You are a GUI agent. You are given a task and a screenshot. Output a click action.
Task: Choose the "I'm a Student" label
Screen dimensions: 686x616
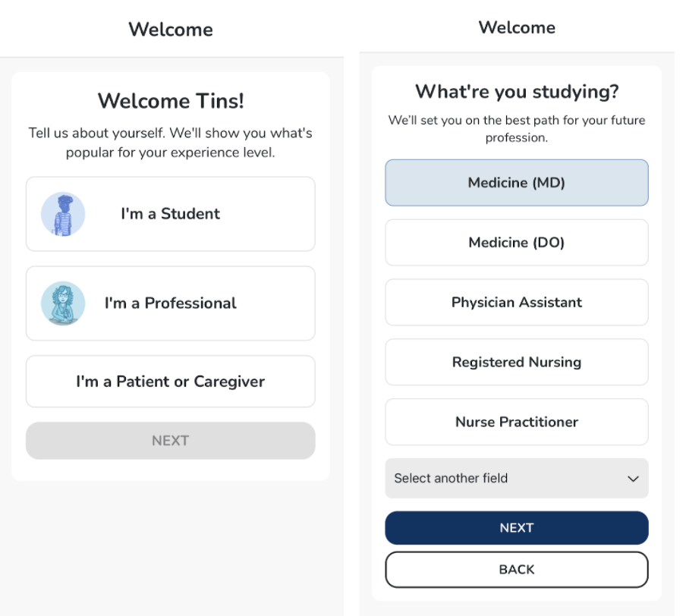170,214
